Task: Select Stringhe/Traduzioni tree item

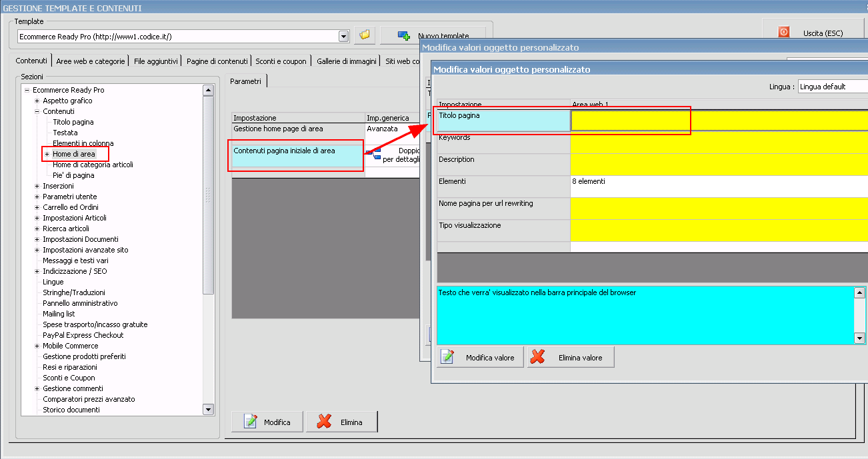Action: (x=74, y=292)
